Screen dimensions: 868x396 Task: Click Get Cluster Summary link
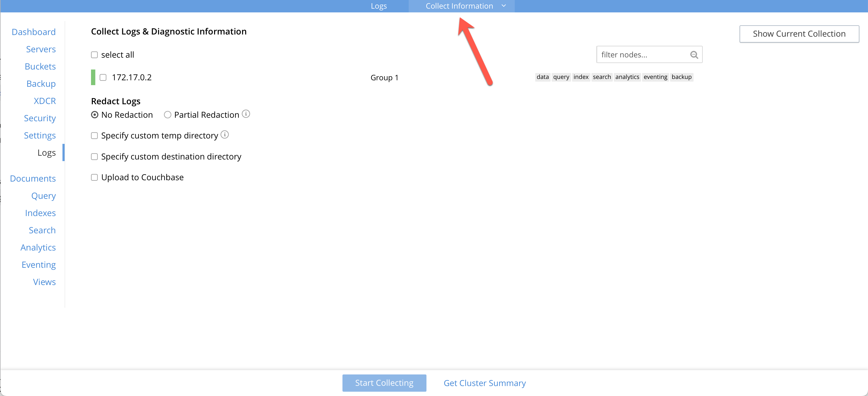pyautogui.click(x=484, y=383)
